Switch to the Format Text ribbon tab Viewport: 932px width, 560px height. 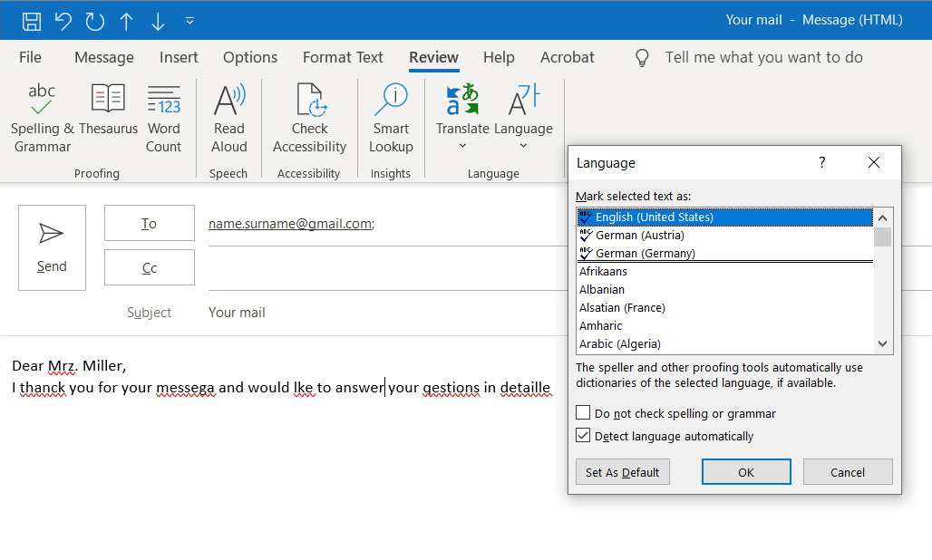[343, 57]
